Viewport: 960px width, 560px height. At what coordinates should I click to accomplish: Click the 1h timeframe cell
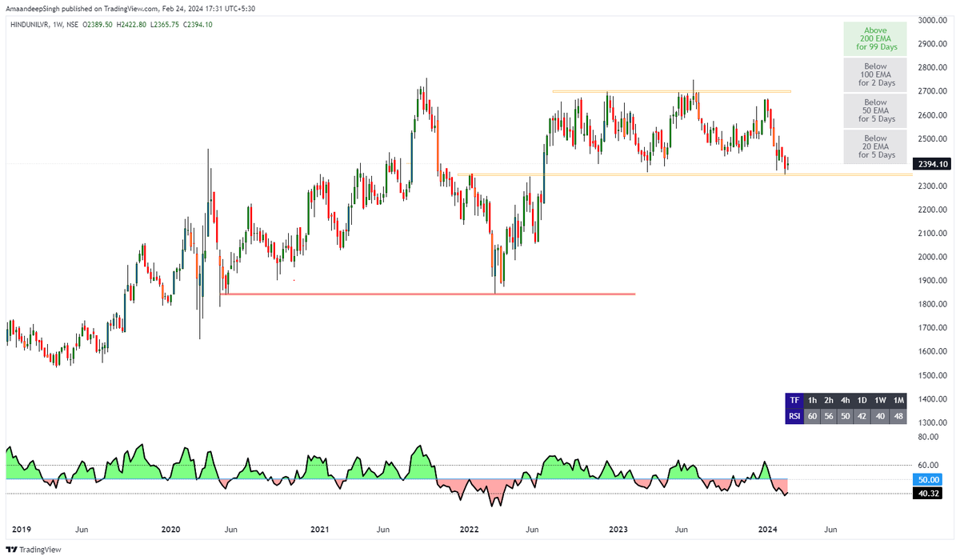(x=813, y=400)
